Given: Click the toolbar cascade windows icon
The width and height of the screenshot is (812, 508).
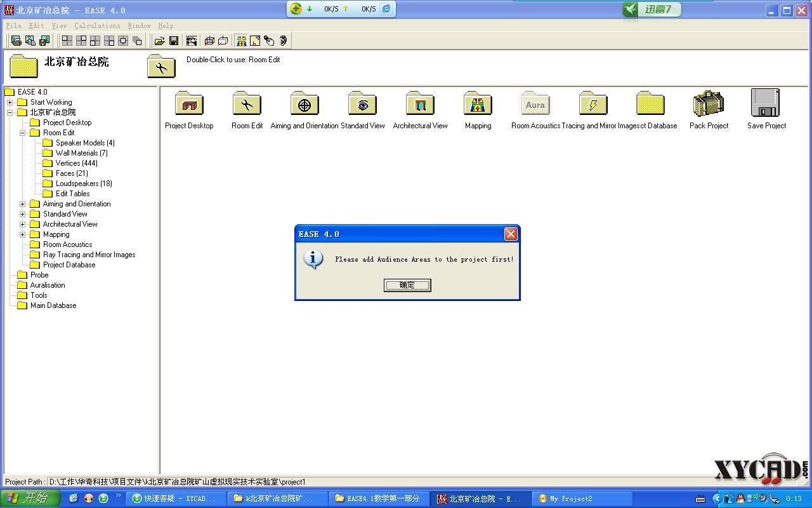Looking at the screenshot, I should coord(137,41).
